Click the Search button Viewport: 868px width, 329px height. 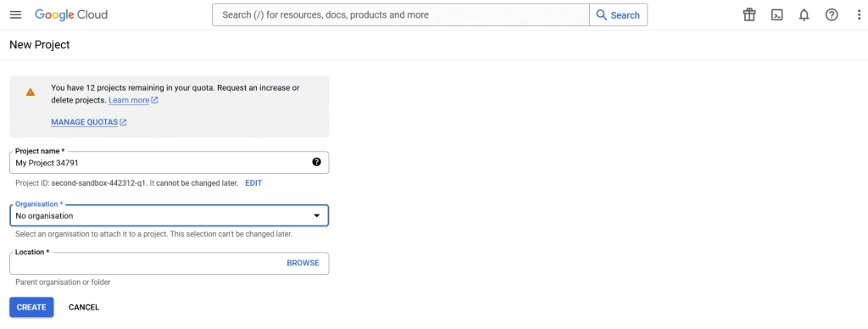point(618,15)
